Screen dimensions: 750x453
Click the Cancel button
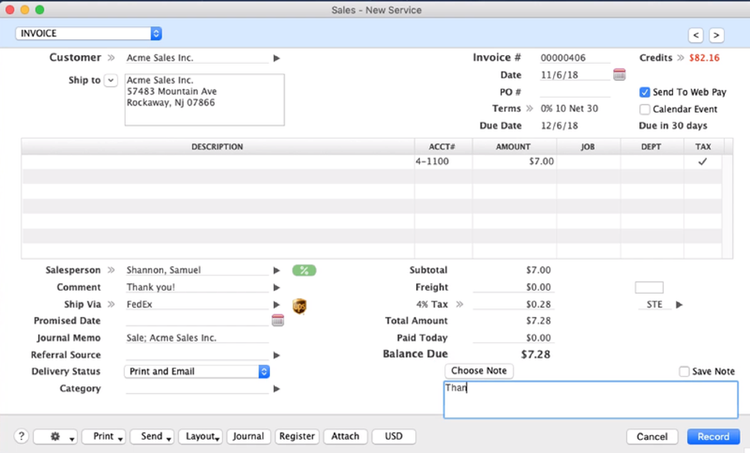tap(652, 436)
